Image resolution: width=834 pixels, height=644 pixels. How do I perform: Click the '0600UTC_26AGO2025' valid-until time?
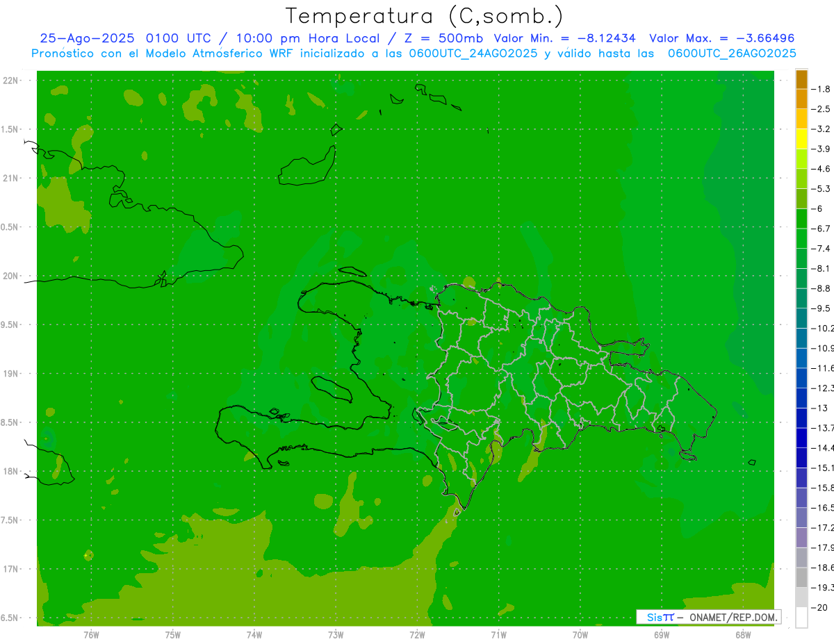(x=732, y=53)
